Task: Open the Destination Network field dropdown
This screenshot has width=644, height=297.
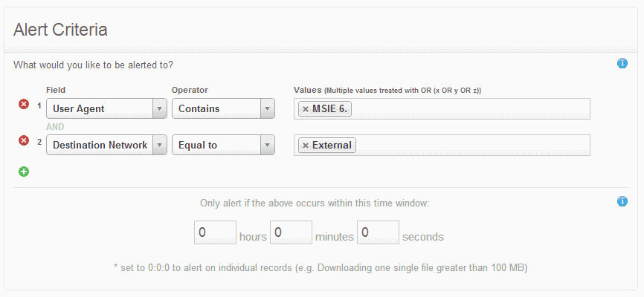Action: [x=106, y=145]
